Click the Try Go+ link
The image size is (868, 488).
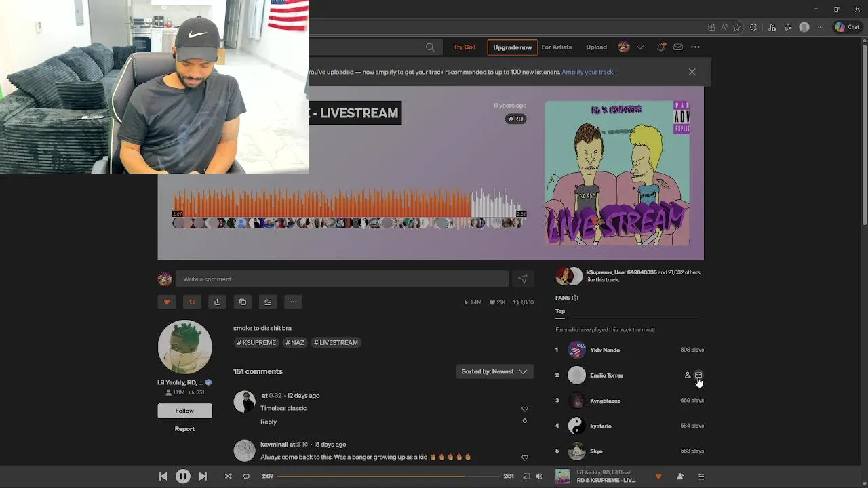(465, 47)
